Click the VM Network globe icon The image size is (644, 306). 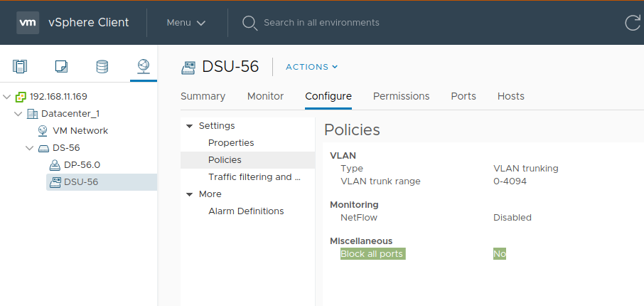[x=43, y=131]
